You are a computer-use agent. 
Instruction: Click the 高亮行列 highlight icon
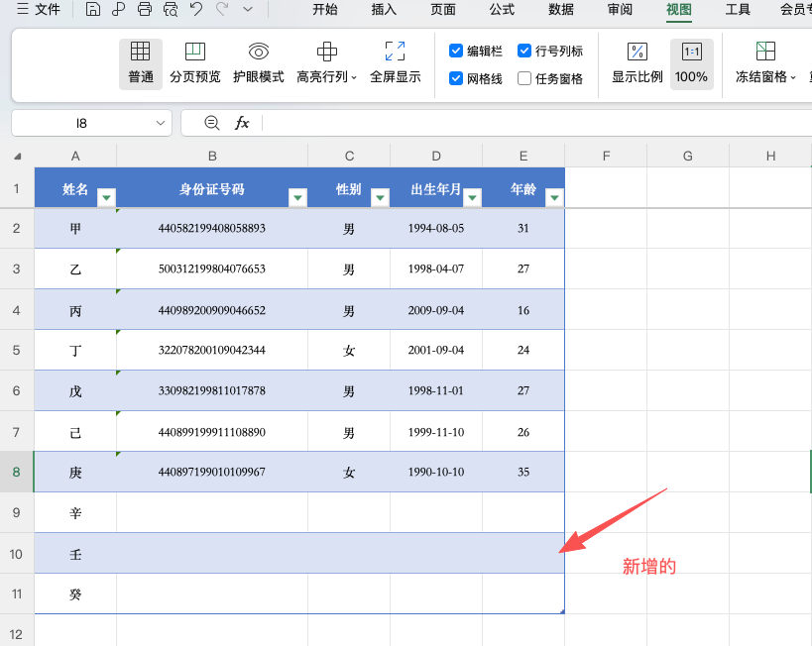pos(327,52)
